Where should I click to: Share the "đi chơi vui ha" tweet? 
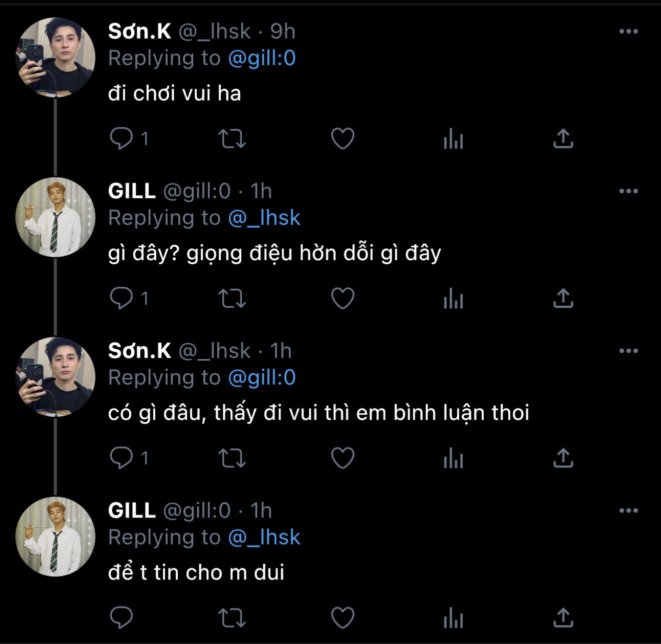pyautogui.click(x=563, y=139)
